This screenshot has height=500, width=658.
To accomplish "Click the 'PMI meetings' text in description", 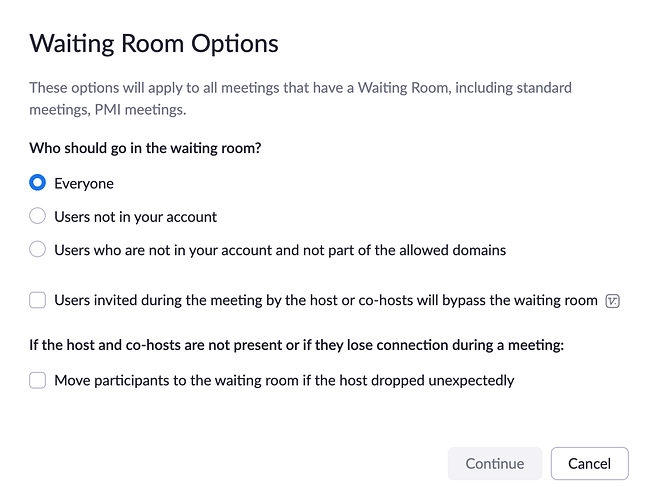I will (143, 109).
